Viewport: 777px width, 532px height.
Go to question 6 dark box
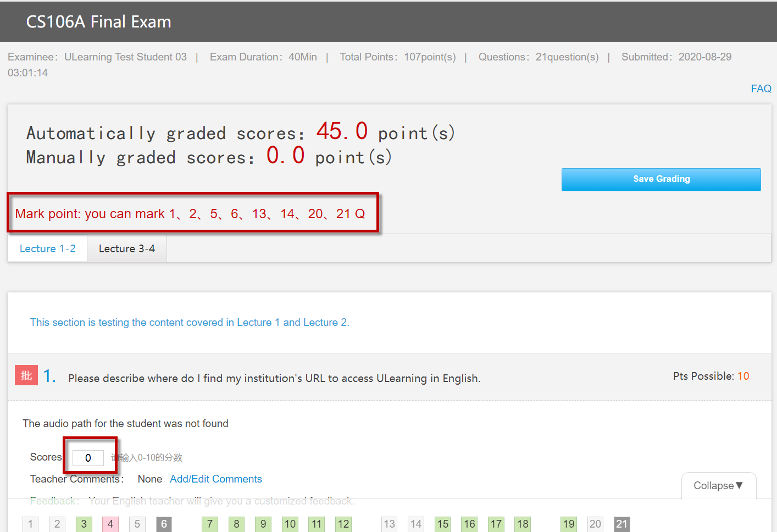164,524
